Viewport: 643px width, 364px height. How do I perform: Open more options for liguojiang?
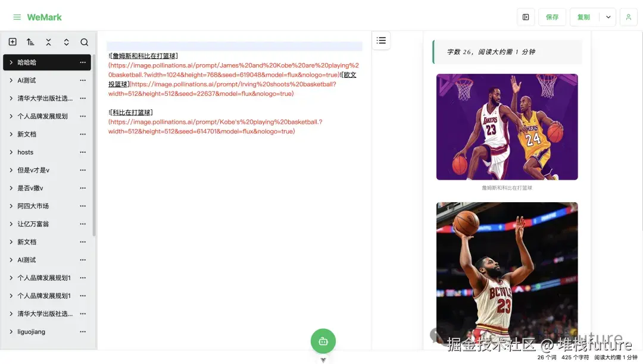83,332
